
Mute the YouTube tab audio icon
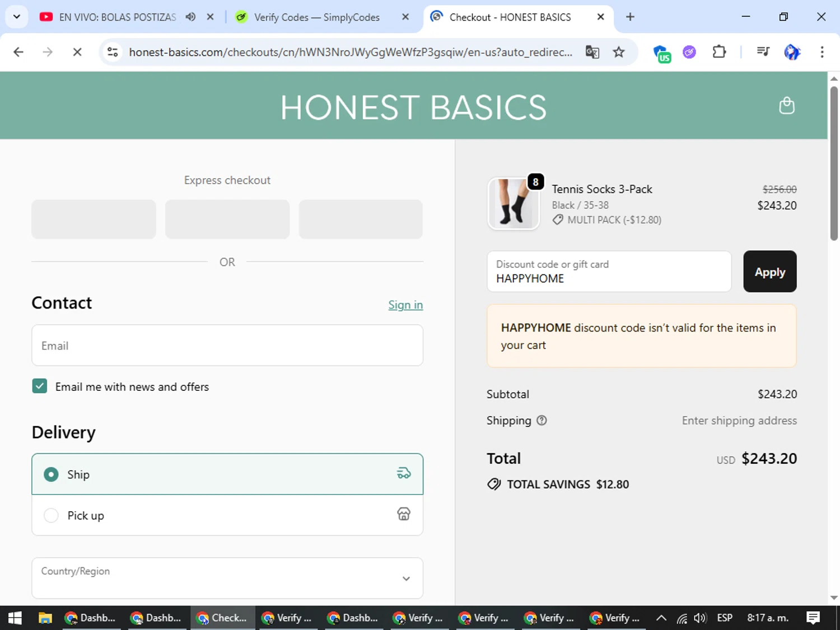pos(190,17)
